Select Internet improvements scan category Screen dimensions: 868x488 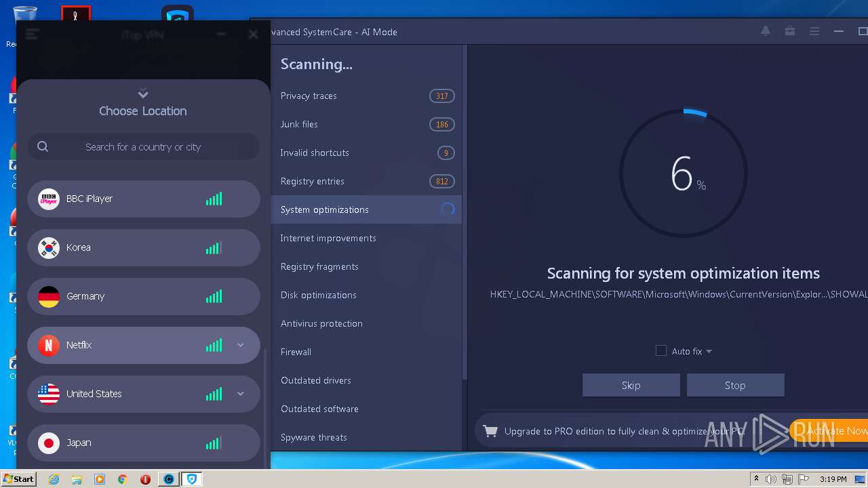point(366,238)
